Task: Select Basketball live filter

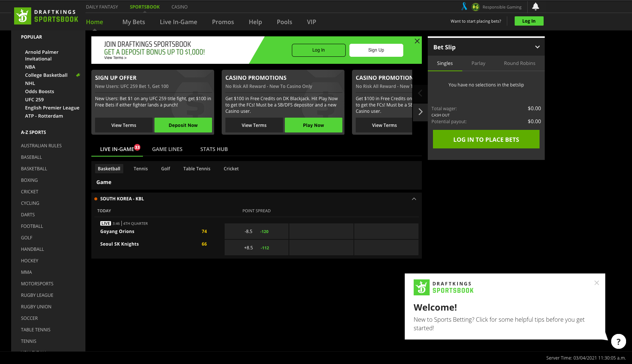Action: [x=109, y=169]
